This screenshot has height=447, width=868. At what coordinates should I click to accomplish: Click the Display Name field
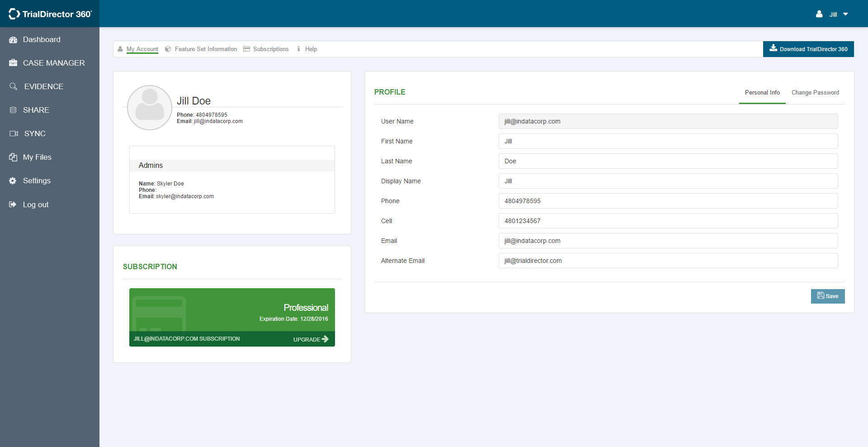pos(668,181)
